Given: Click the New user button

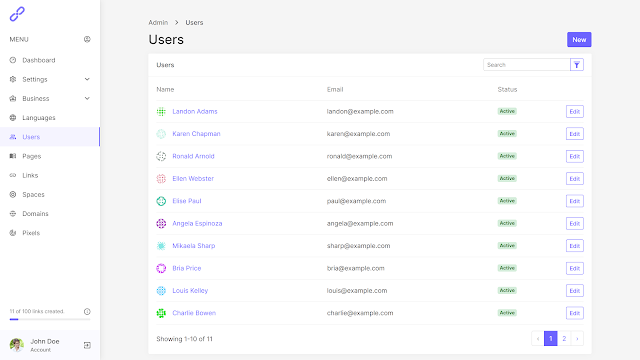Looking at the screenshot, I should [x=579, y=40].
